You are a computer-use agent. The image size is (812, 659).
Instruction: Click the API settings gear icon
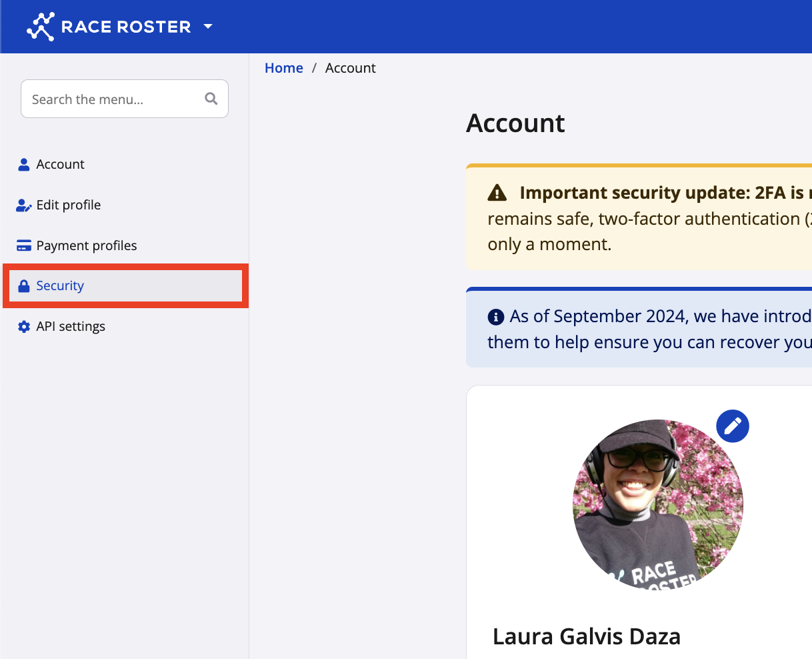[24, 327]
